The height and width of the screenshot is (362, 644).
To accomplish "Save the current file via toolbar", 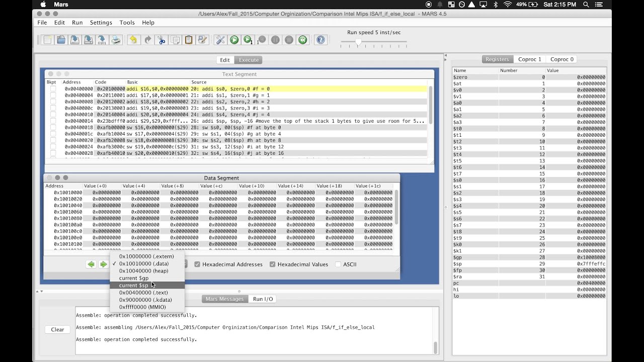I will (x=74, y=40).
